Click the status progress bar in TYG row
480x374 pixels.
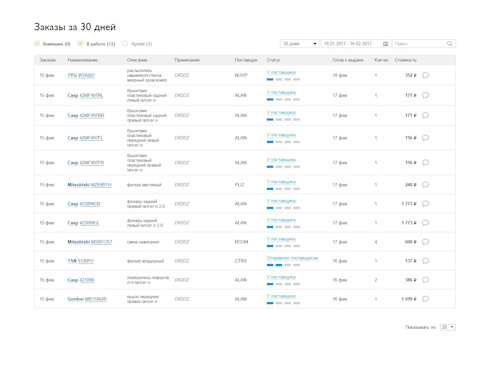283,79
